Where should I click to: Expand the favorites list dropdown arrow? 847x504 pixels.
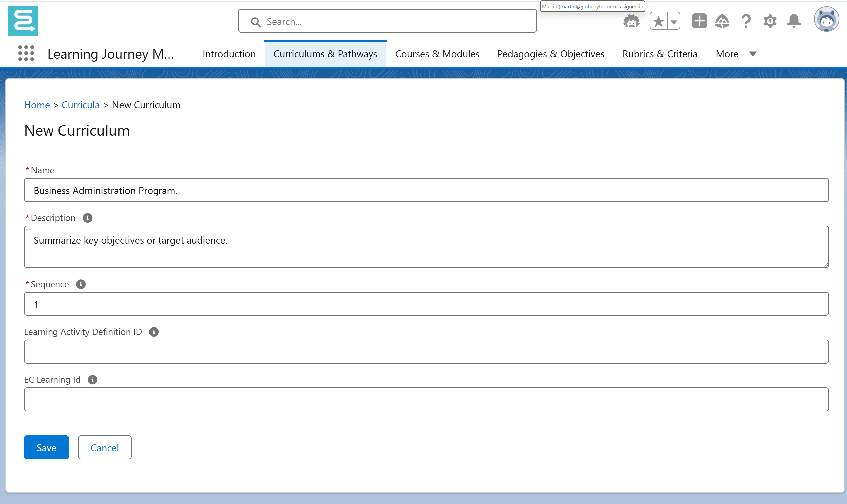(673, 22)
